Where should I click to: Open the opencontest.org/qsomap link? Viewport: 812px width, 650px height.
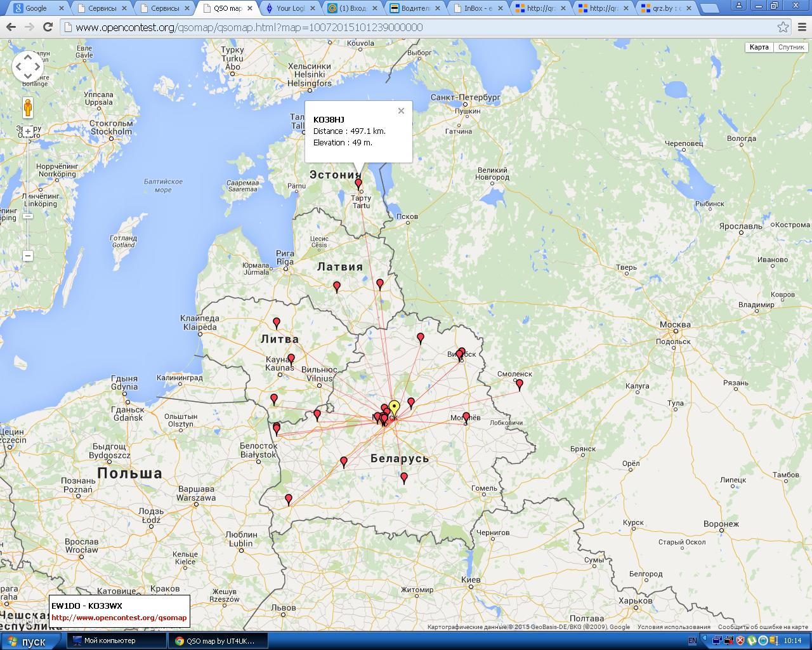(x=119, y=618)
